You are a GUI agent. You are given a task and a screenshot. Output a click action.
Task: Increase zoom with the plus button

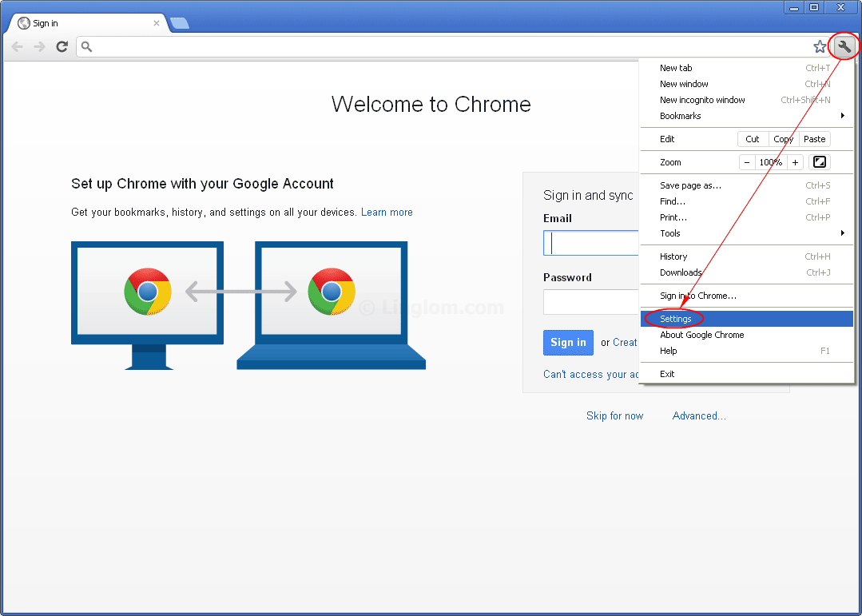(795, 162)
